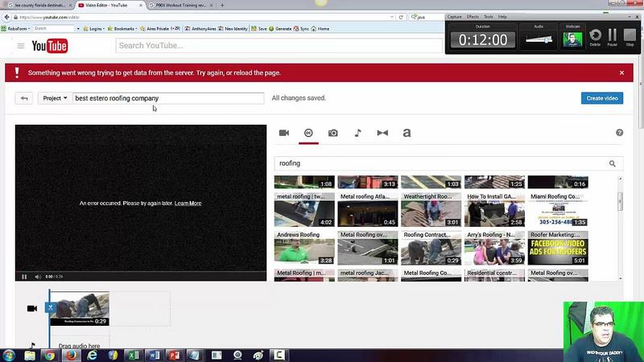
Task: Open PowerPoint from the taskbar
Action: point(175,356)
